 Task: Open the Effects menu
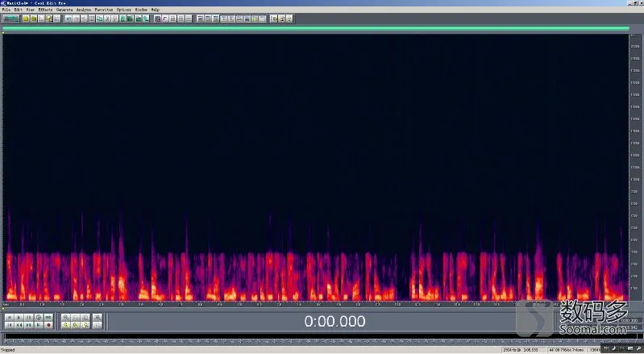tap(45, 10)
